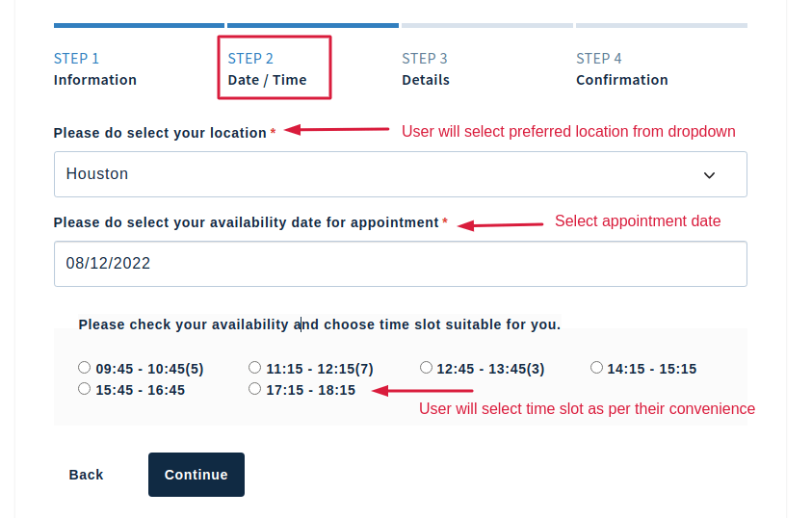The width and height of the screenshot is (812, 518).
Task: Select the 14:15 - 15:15 radio button
Action: [x=596, y=368]
